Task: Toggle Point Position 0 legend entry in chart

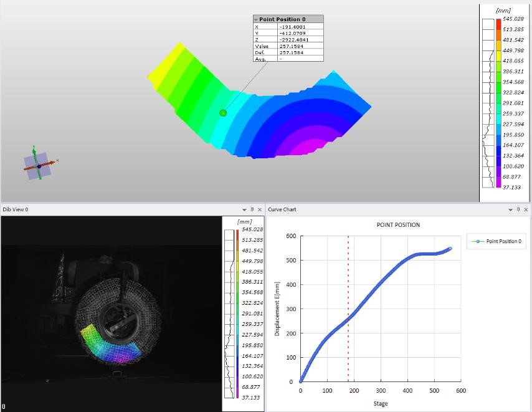Action: click(x=496, y=241)
